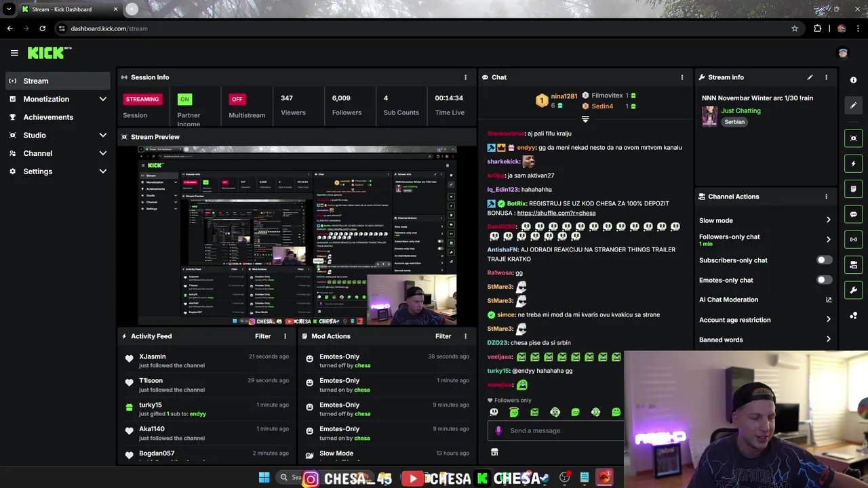Click the Serbian language tag
This screenshot has height=488, width=868.
pos(734,122)
